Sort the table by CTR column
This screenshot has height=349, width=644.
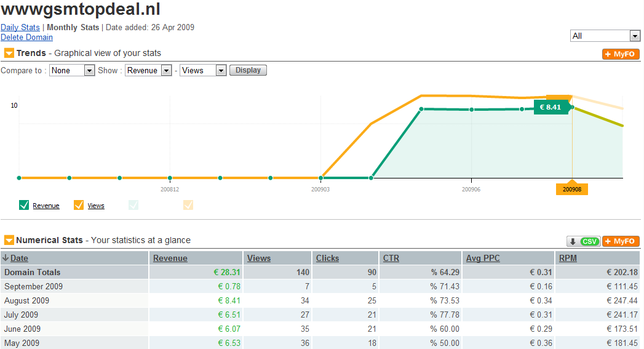(x=391, y=258)
